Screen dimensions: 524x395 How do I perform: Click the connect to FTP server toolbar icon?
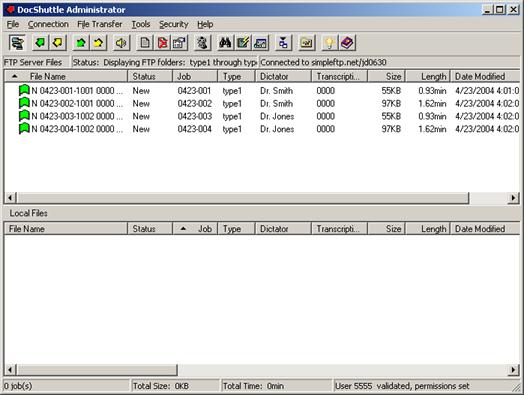(17, 43)
